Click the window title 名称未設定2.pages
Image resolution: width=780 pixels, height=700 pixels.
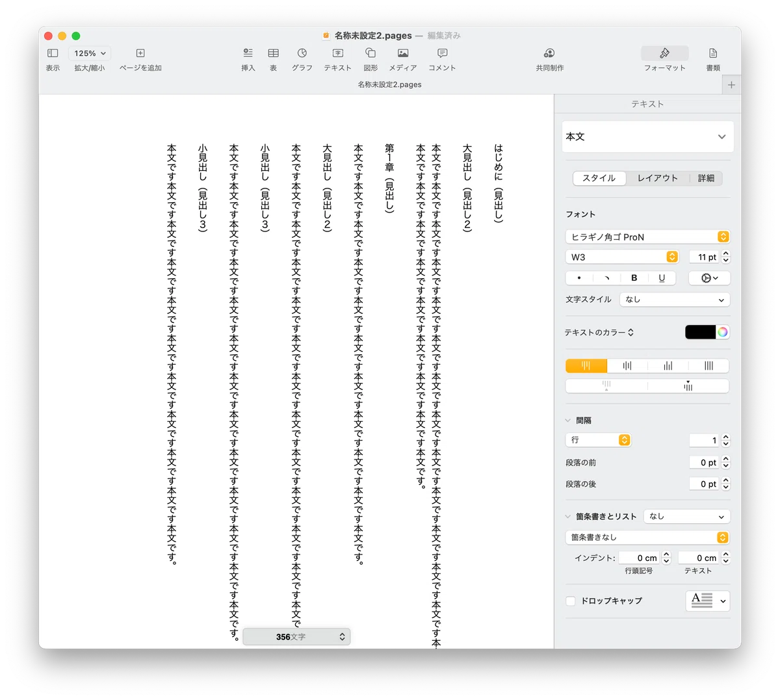coord(373,36)
